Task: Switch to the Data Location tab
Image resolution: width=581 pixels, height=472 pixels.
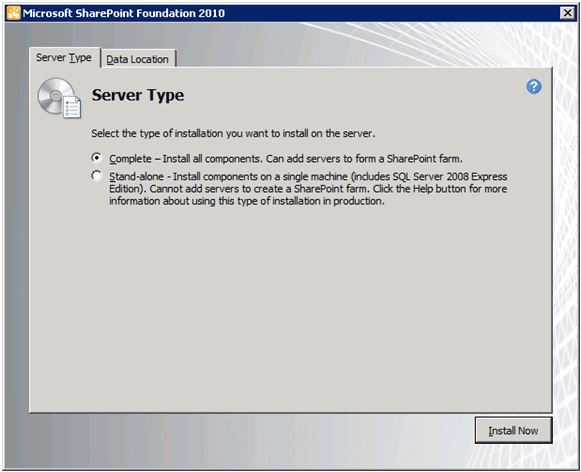Action: click(x=137, y=59)
